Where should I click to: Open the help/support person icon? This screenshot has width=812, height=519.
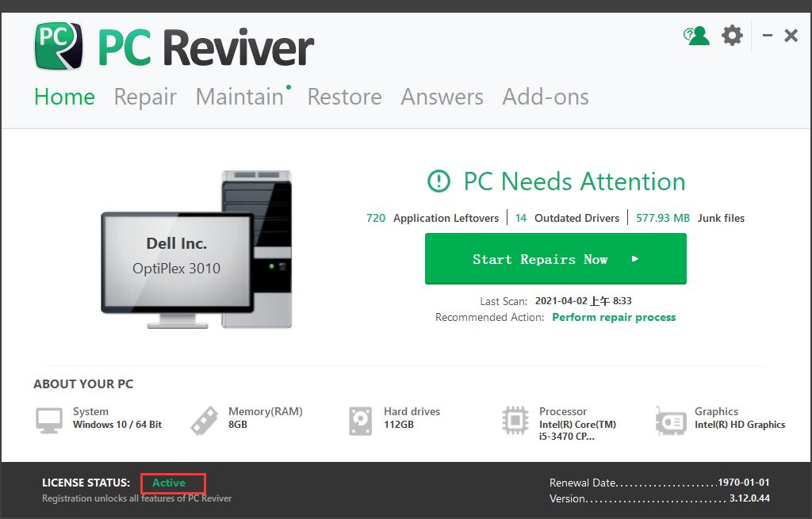pos(695,35)
